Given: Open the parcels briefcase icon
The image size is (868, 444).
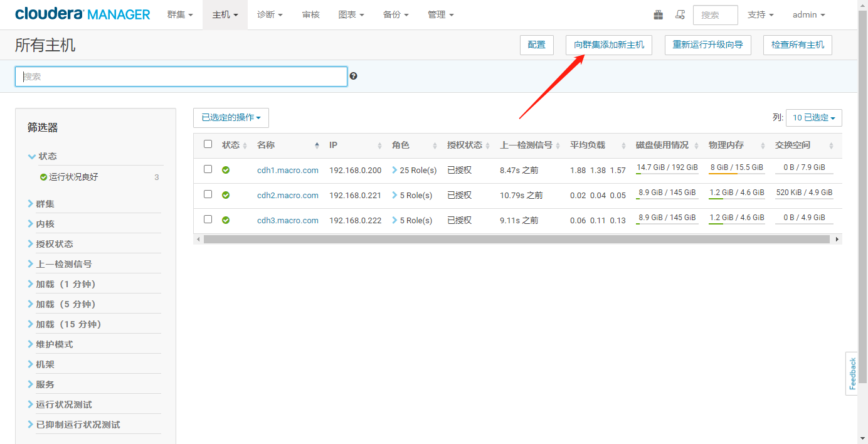Looking at the screenshot, I should [x=658, y=14].
